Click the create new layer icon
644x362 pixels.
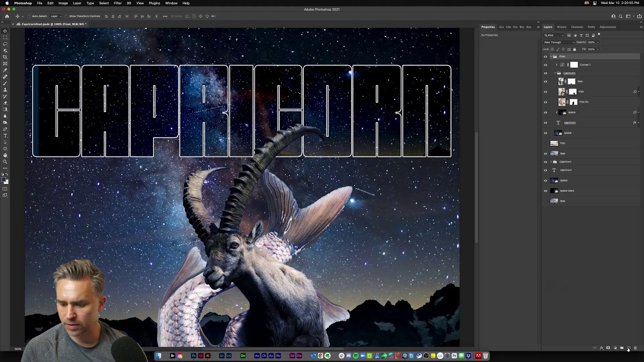tap(628, 348)
